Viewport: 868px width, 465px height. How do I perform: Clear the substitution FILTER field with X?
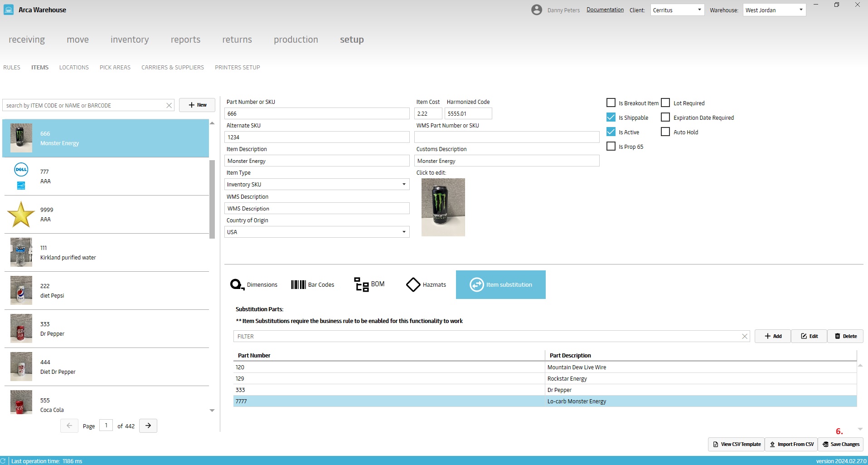744,336
